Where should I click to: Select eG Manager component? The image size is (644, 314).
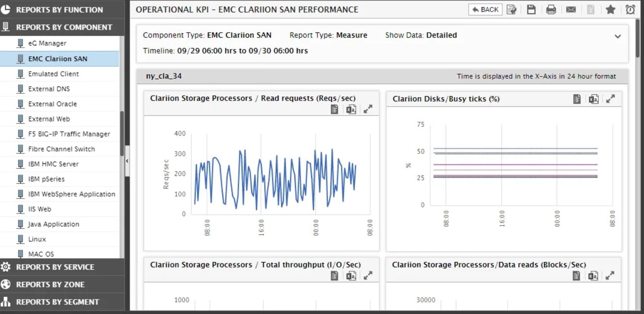point(60,43)
